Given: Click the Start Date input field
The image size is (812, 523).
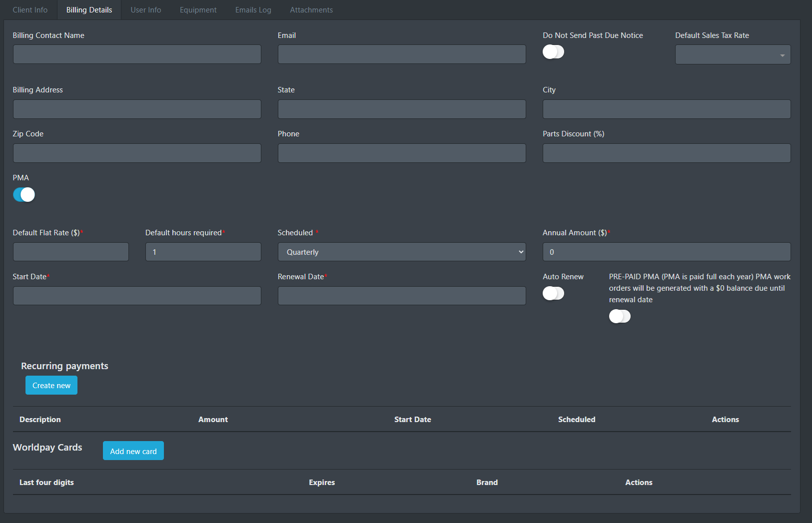Looking at the screenshot, I should pos(137,296).
